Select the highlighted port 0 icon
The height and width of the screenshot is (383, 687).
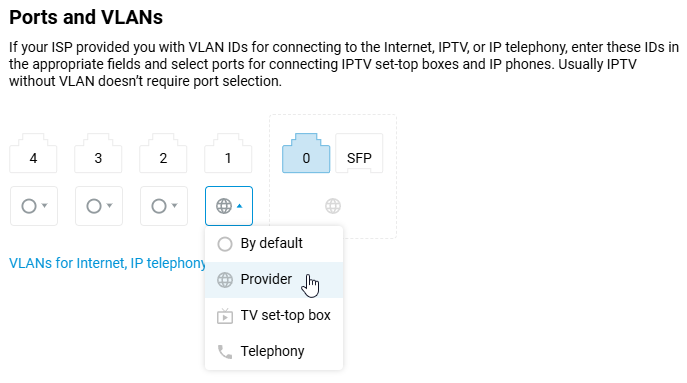(306, 153)
